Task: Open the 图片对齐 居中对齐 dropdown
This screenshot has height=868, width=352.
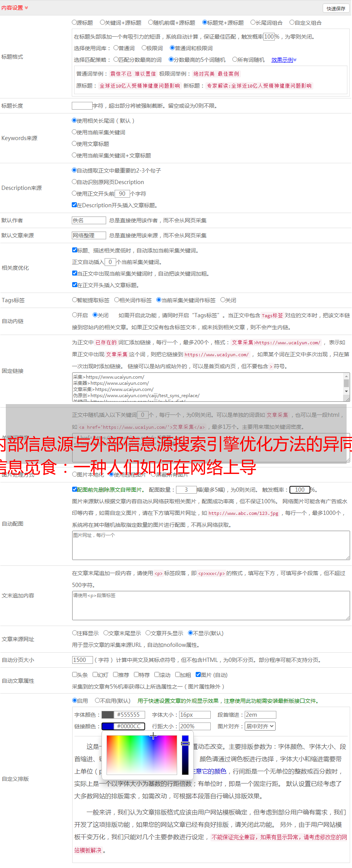Action: tap(260, 726)
